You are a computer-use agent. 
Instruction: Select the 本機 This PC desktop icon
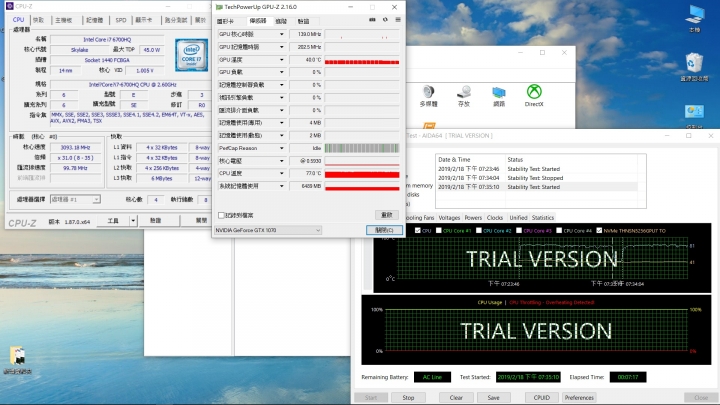click(x=695, y=18)
